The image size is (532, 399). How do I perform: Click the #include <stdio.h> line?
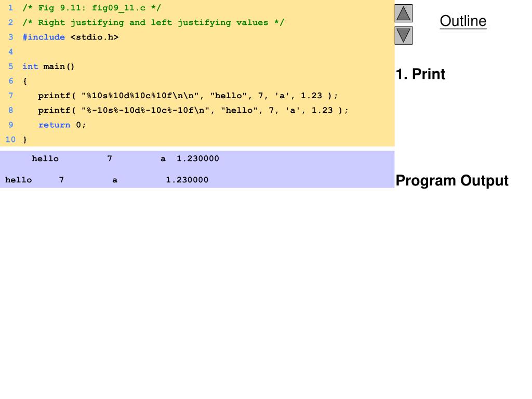(71, 37)
